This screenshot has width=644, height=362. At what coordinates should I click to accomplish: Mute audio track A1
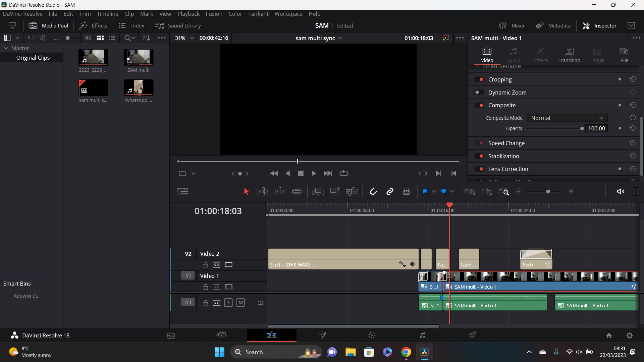coord(240,303)
